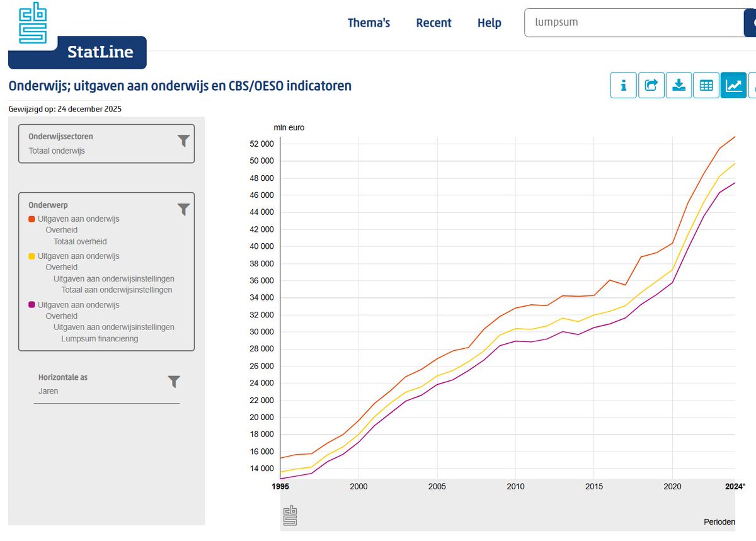This screenshot has width=756, height=541.
Task: Open the download options icon
Action: tap(679, 85)
